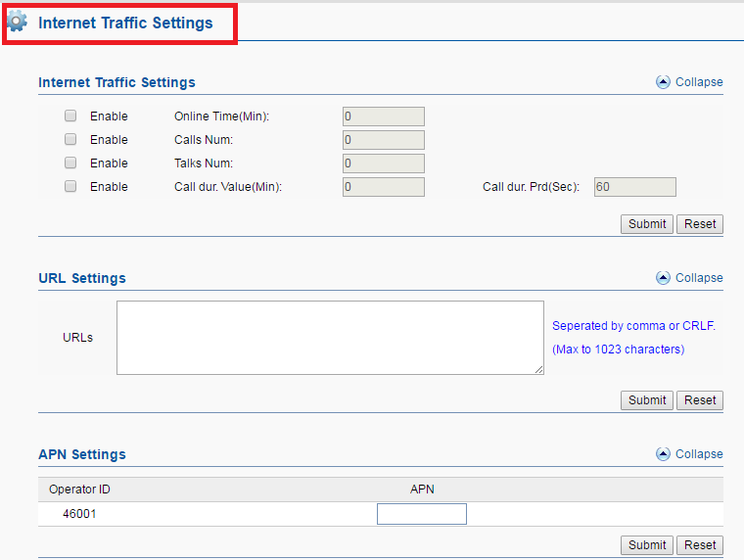The width and height of the screenshot is (744, 560).
Task: Enable the Online Time(Min) checkbox
Action: click(70, 116)
